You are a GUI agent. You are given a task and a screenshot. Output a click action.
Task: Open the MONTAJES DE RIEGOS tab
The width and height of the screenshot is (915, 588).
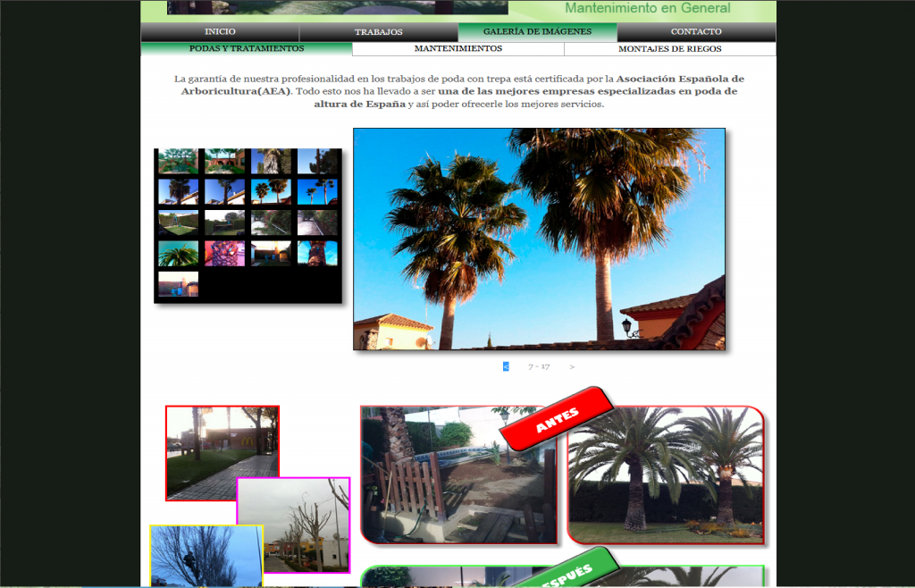[669, 49]
